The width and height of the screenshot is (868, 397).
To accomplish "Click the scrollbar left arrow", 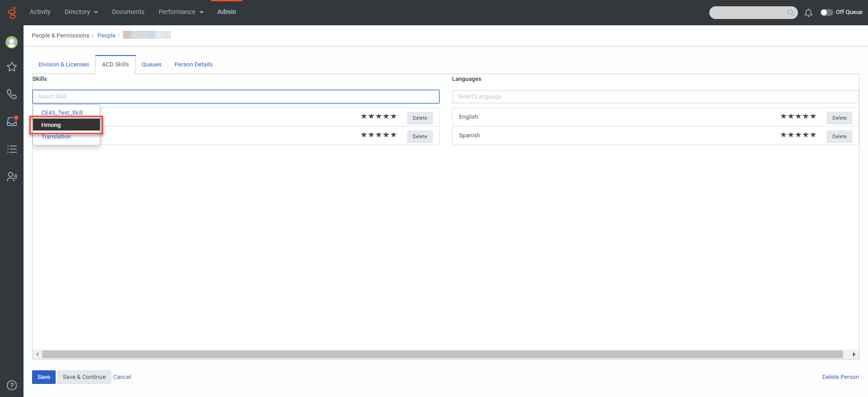I will tap(37, 355).
